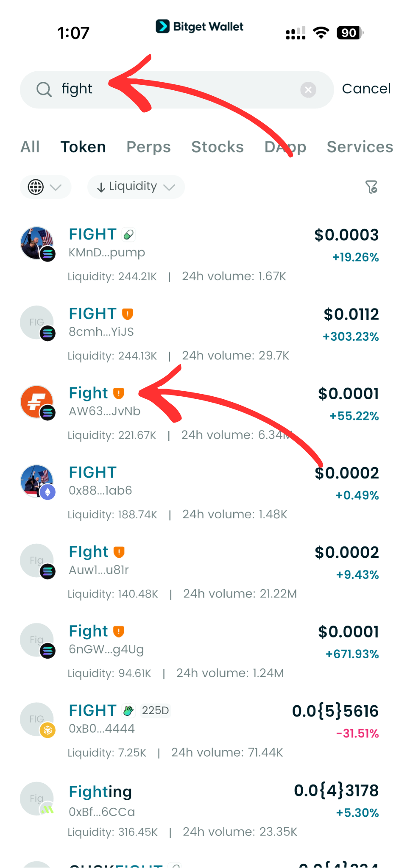
Task: Click the green hand icon beside FIGHT 0xB0...4444
Action: (x=128, y=710)
